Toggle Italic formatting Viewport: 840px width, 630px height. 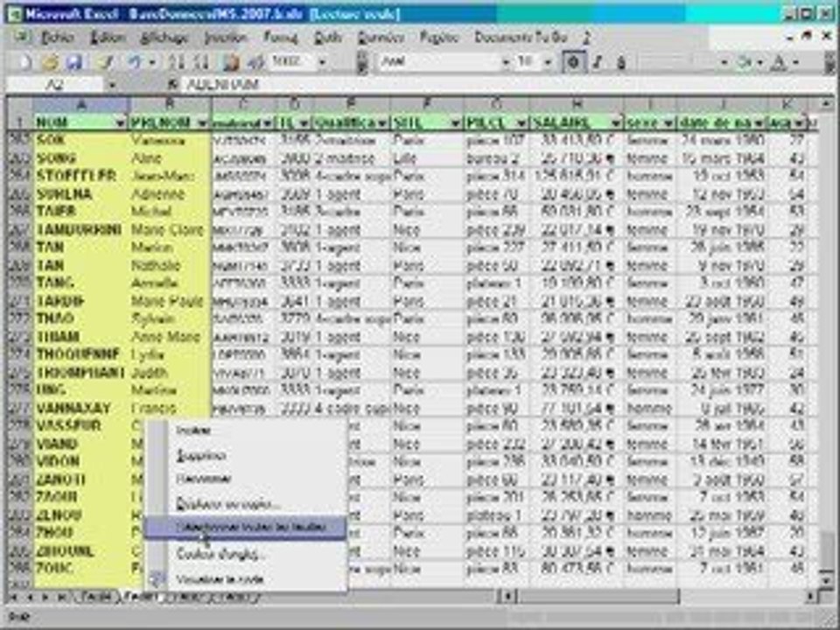click(x=598, y=62)
